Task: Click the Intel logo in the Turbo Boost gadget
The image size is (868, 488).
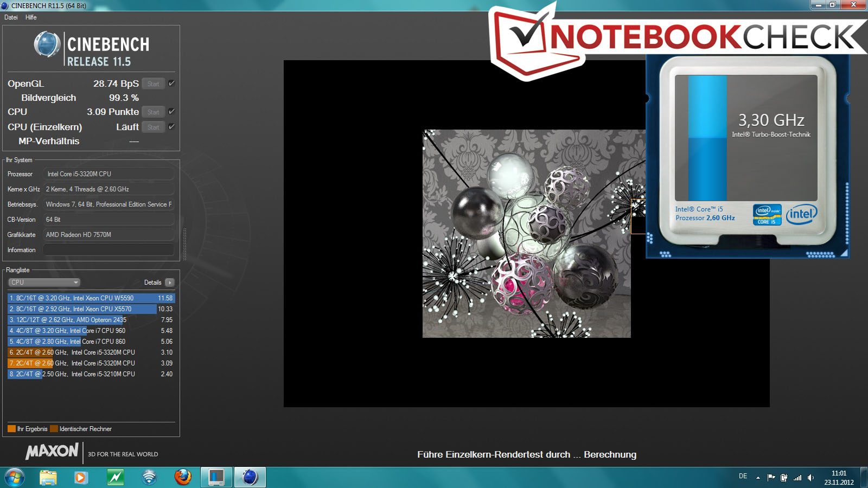Action: (801, 215)
